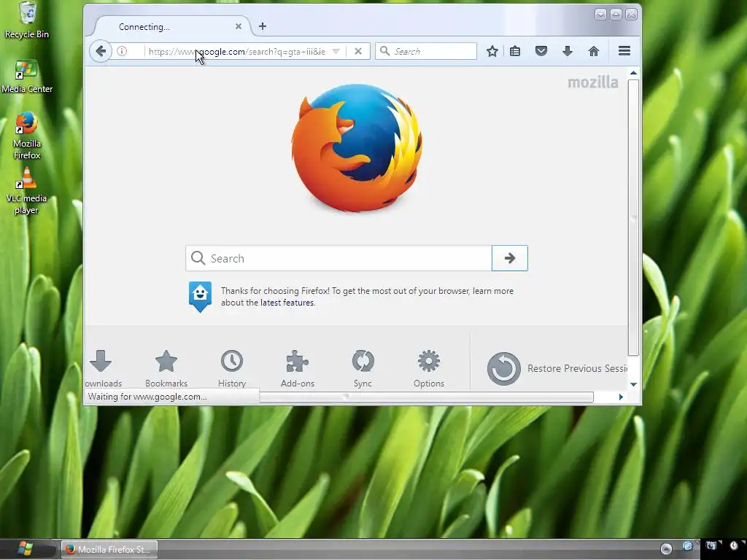Click scroll down arrow of vertical scrollbar

(x=633, y=384)
